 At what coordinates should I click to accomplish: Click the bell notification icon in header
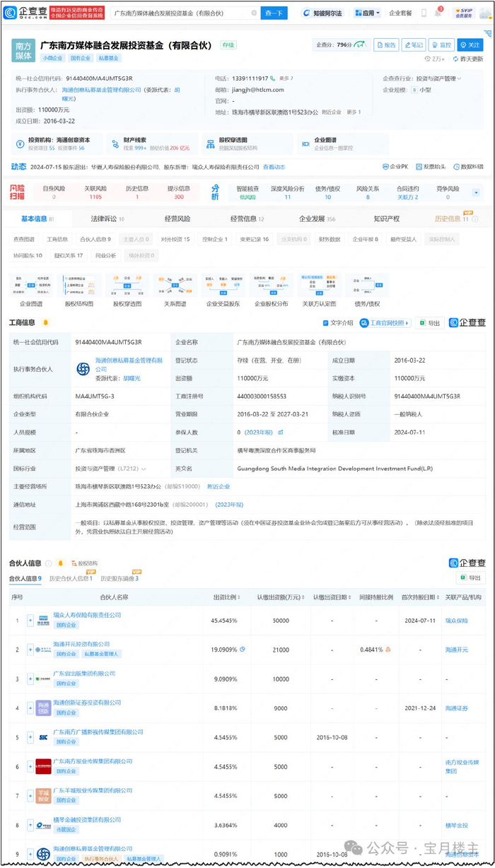click(438, 13)
